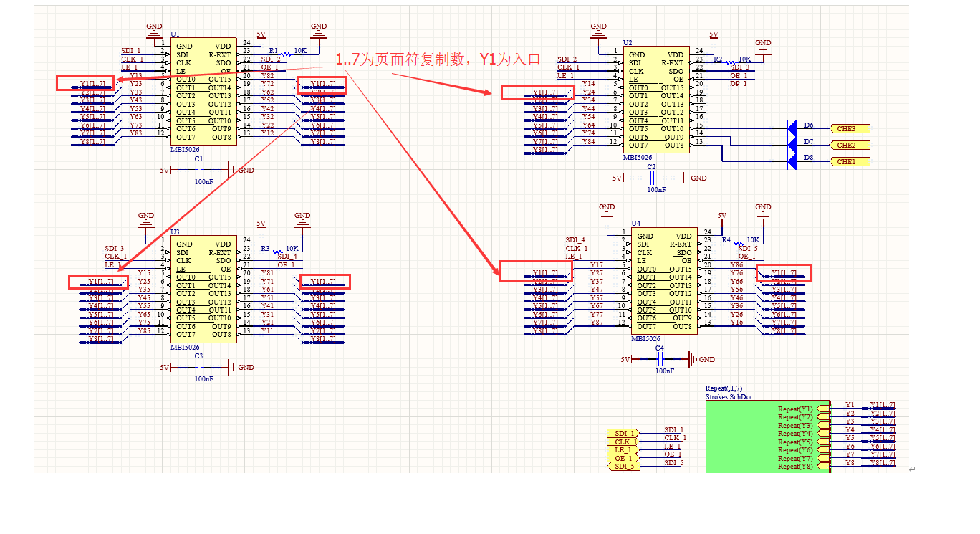Select net label Y84 on U2
Image resolution: width=980 pixels, height=534 pixels.
pyautogui.click(x=588, y=141)
